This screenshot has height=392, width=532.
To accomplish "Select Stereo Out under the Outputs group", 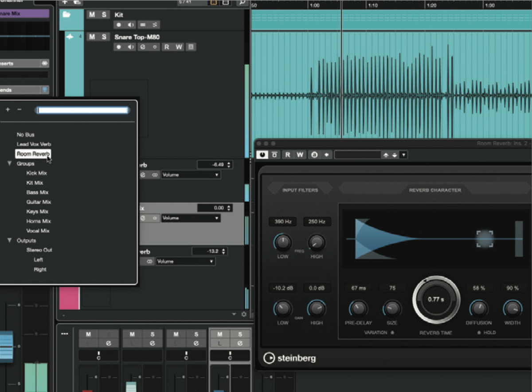I will click(38, 249).
